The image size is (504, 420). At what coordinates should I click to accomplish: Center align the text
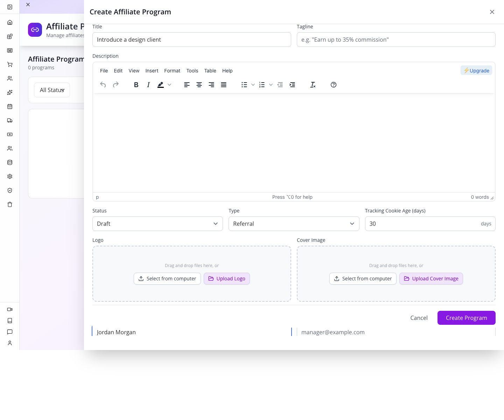[x=199, y=85]
